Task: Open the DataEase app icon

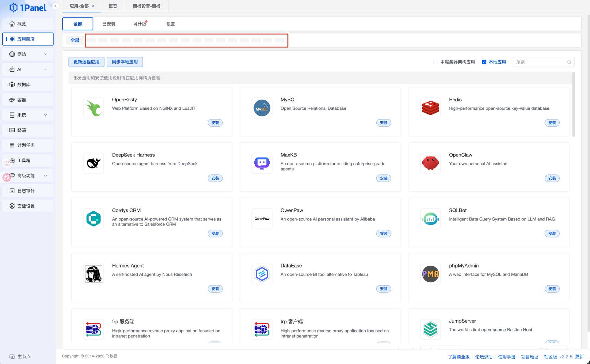Action: (x=262, y=274)
